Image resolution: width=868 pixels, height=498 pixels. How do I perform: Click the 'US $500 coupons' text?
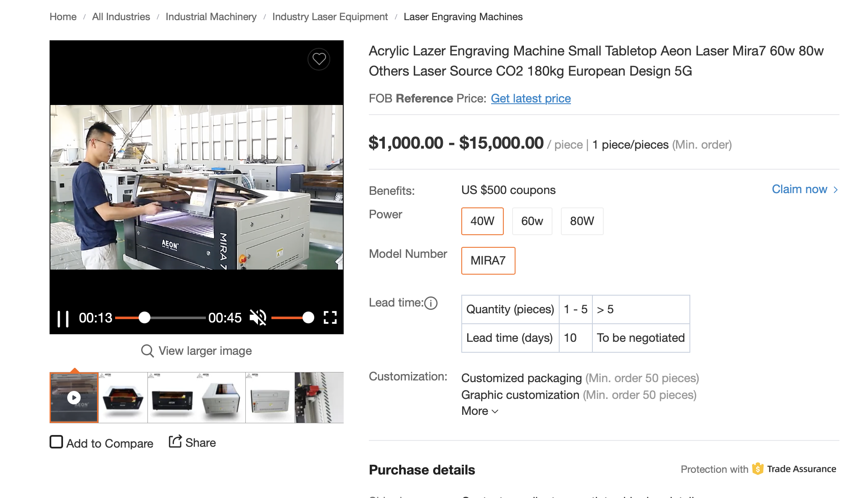(x=508, y=190)
